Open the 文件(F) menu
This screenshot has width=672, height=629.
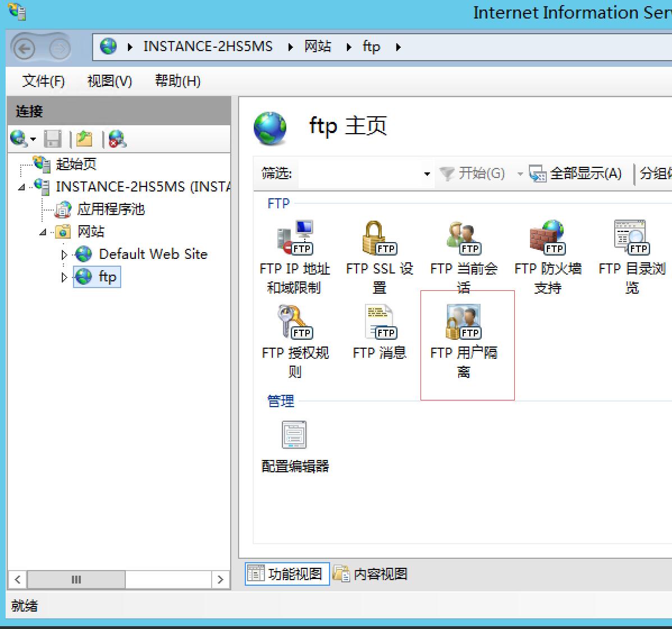pyautogui.click(x=43, y=81)
